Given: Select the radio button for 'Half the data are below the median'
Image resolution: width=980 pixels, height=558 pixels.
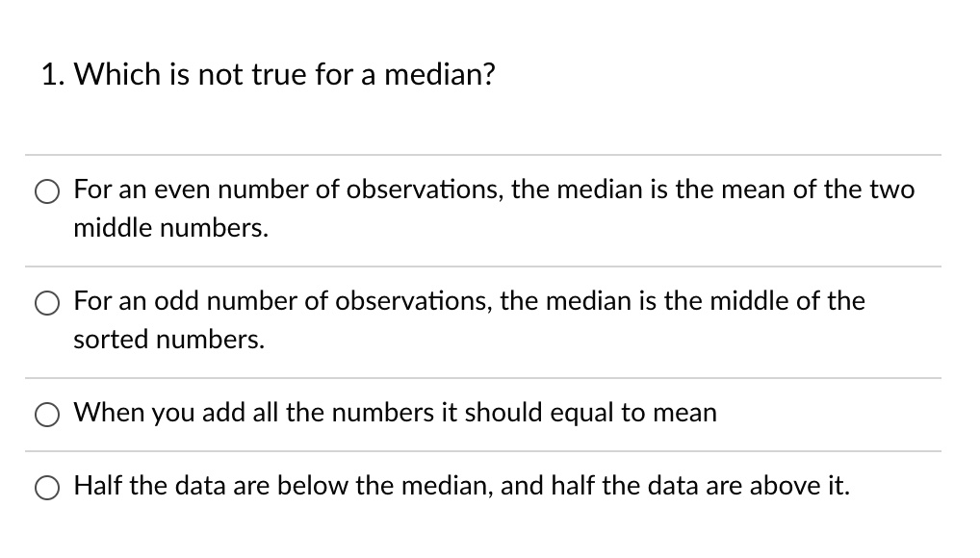Looking at the screenshot, I should tap(46, 487).
